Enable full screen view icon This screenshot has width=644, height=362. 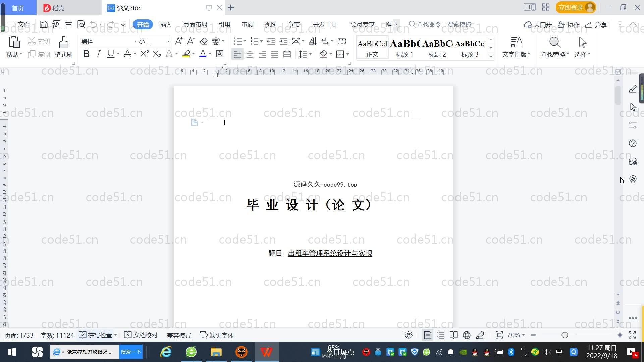pos(632,335)
